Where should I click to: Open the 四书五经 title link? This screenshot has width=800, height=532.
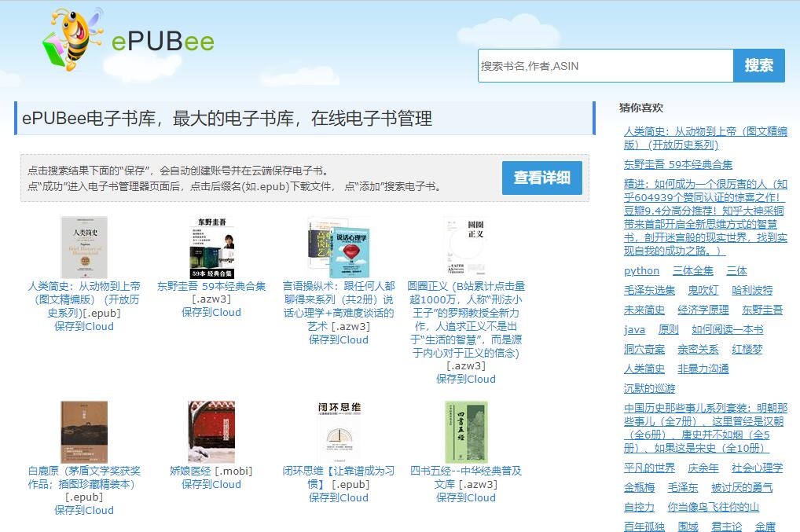(x=466, y=478)
